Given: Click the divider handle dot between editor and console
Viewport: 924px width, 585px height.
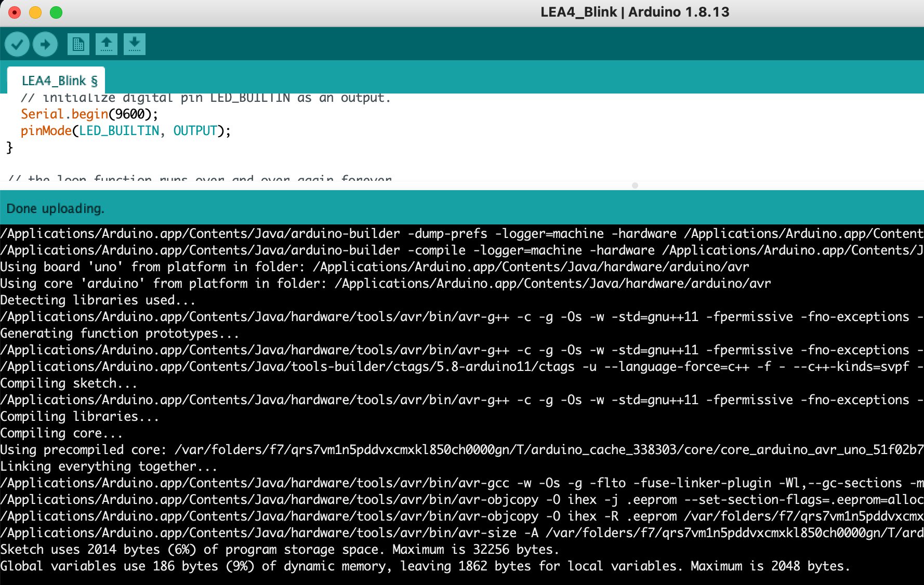Looking at the screenshot, I should (635, 185).
